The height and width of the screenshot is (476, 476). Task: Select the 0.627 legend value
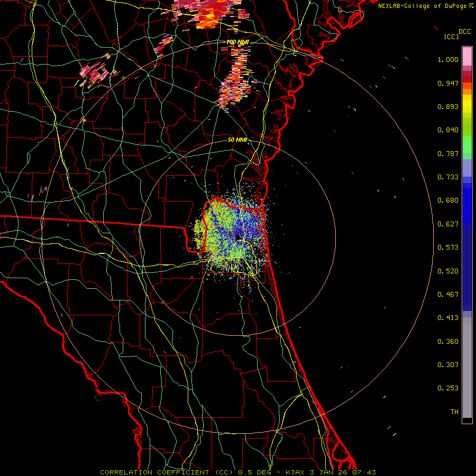tap(448, 224)
